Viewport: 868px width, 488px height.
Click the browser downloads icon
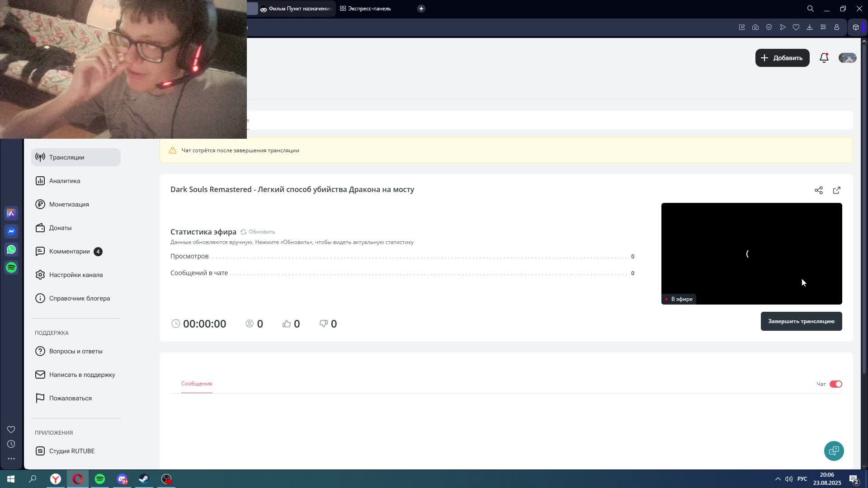click(x=809, y=27)
